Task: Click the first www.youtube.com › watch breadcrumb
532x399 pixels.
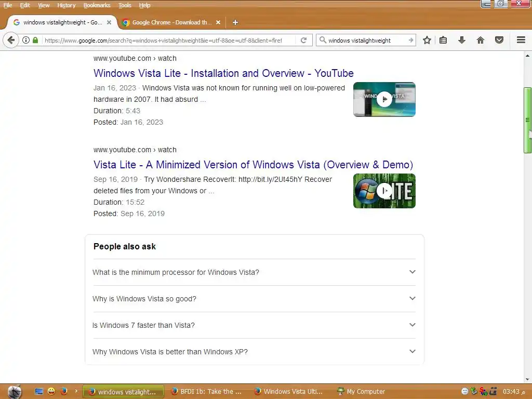Action: click(135, 58)
